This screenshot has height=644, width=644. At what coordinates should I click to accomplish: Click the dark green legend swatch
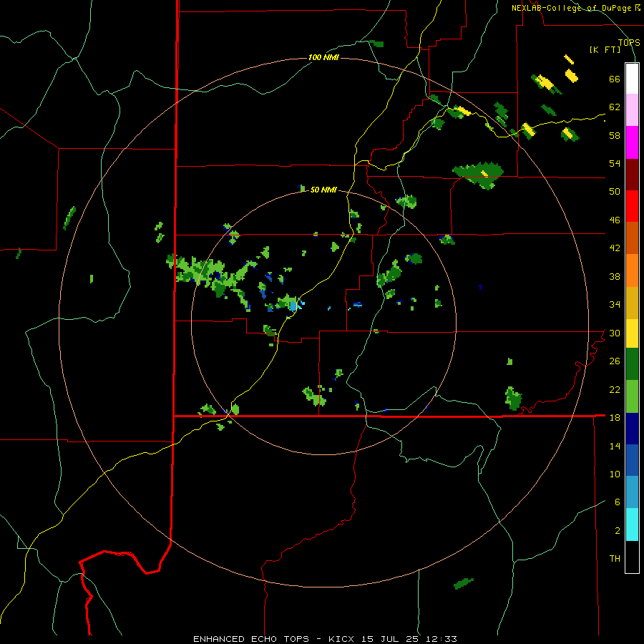[632, 364]
